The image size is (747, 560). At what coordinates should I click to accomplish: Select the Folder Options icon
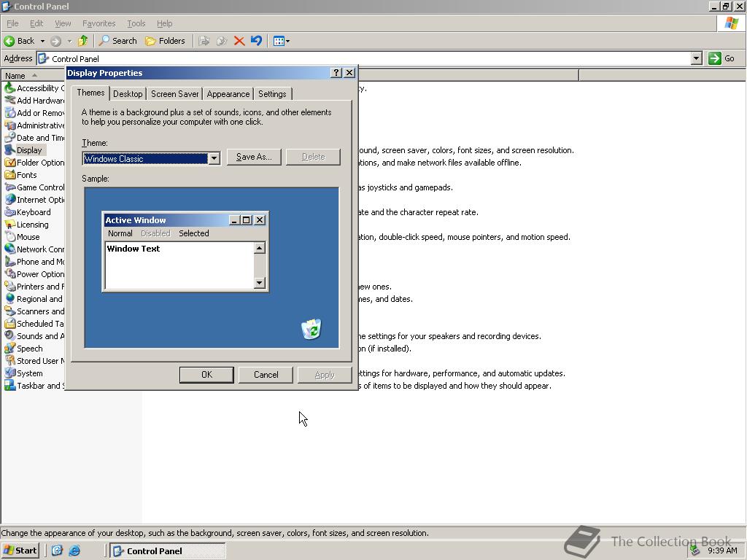9,162
